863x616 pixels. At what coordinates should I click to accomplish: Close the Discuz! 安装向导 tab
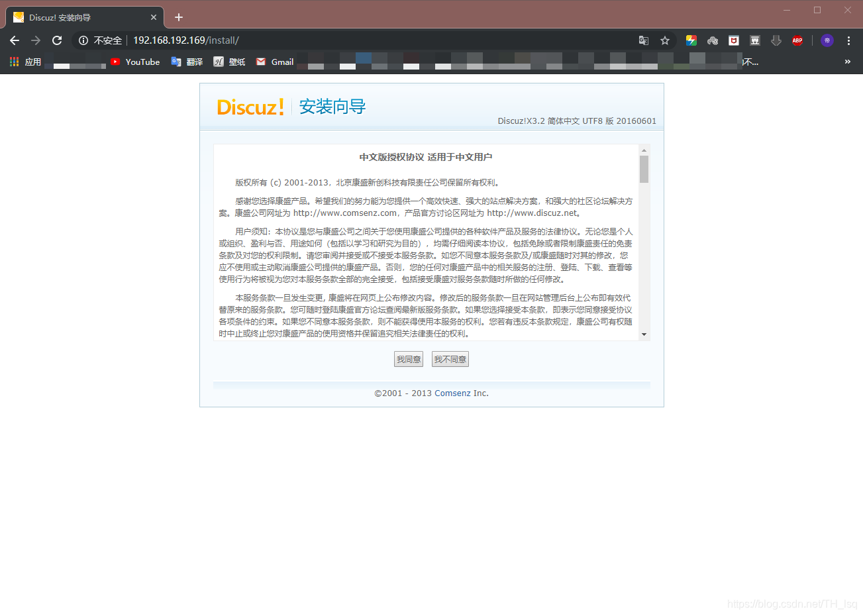(x=154, y=17)
